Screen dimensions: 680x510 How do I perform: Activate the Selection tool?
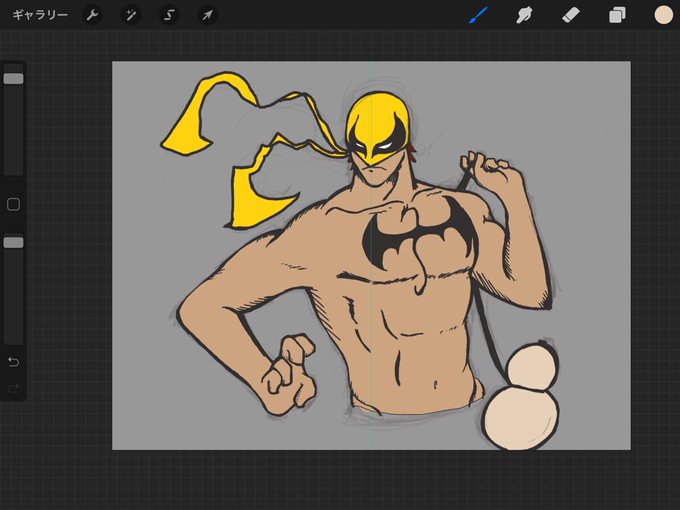(169, 16)
